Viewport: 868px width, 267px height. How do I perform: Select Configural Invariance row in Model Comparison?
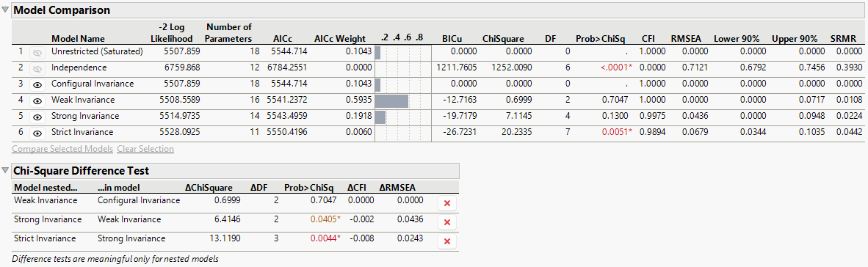[437, 84]
